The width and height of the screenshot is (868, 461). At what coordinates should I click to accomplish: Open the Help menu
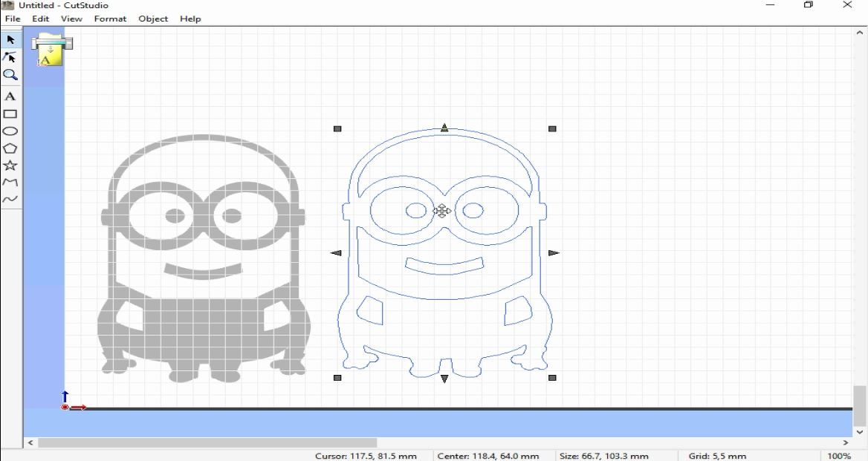(x=190, y=19)
